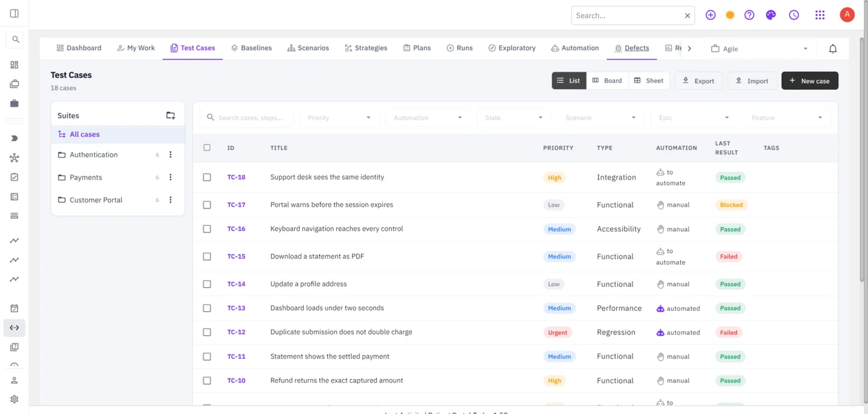The image size is (868, 414).
Task: Switch to the Baselines tab
Action: pos(251,48)
